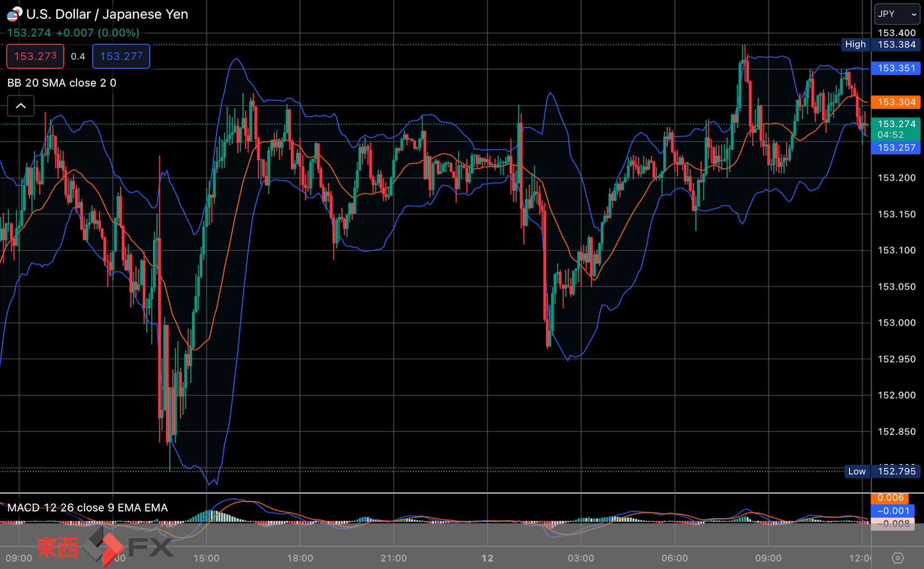The image size is (924, 569).
Task: Click the date 12 marker on time axis
Action: pos(488,558)
